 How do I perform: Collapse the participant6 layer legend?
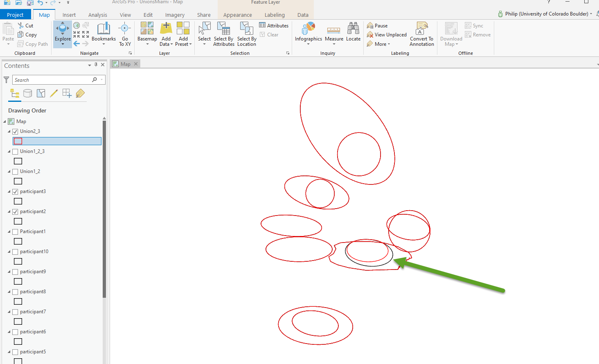(9, 332)
